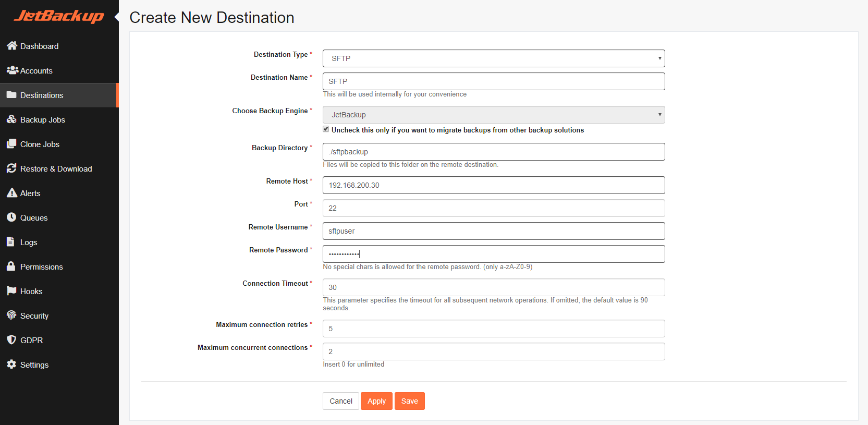Screen dimensions: 868x425
Task: Click the GDPR shield icon
Action: [x=11, y=340]
